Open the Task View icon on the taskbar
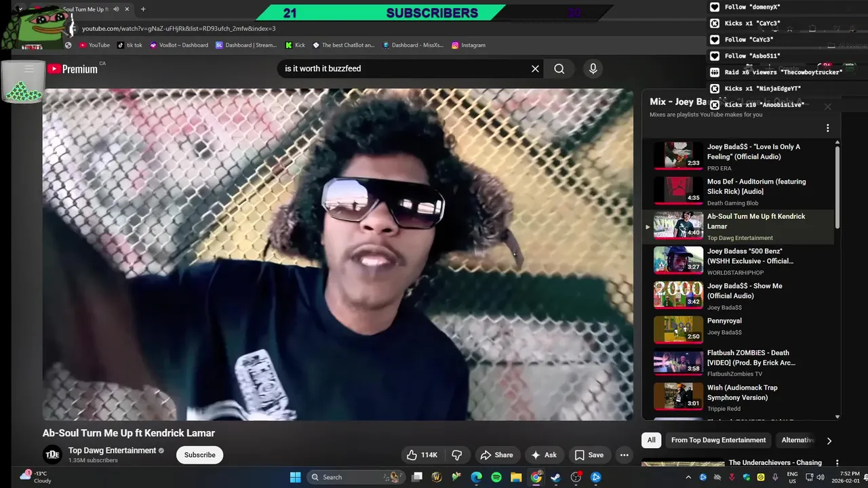This screenshot has height=488, width=868. (417, 477)
